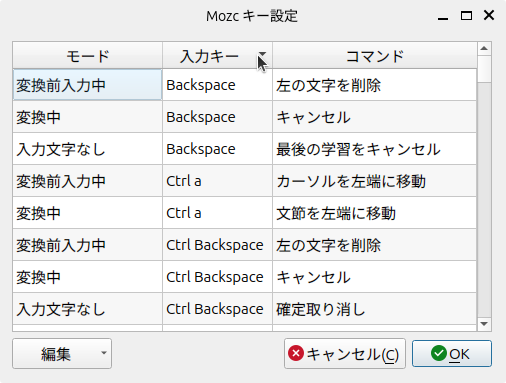Confirm with the OK button
506x383 pixels.
[452, 354]
